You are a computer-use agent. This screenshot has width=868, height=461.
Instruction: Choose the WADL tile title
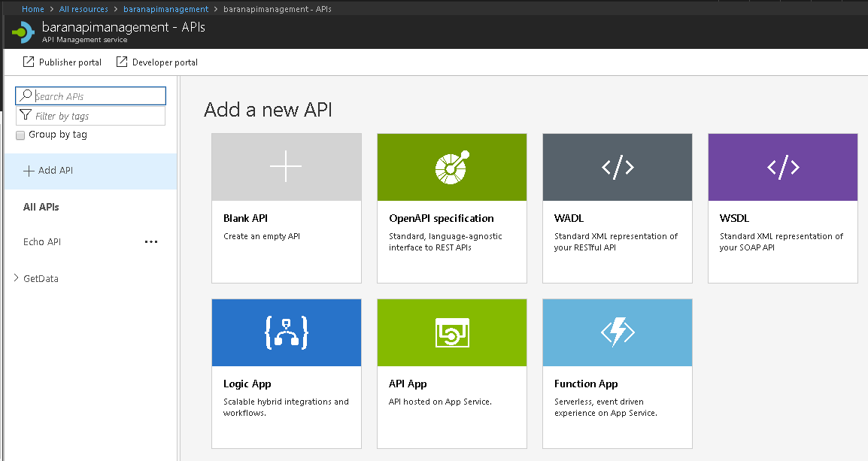tap(569, 218)
